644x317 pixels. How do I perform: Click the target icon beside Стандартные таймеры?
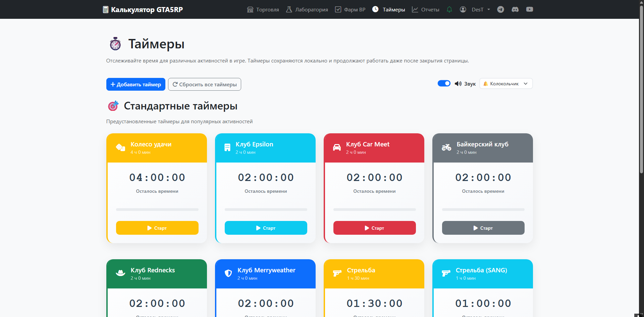113,106
